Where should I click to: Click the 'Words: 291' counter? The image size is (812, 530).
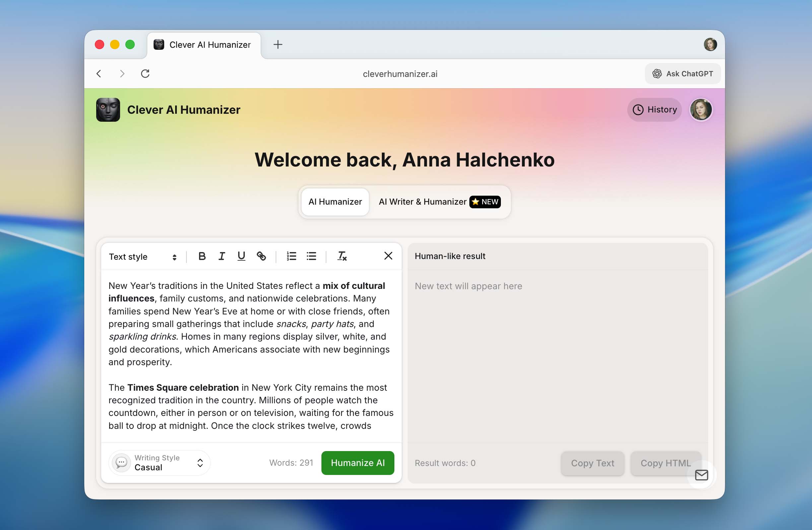pyautogui.click(x=291, y=463)
